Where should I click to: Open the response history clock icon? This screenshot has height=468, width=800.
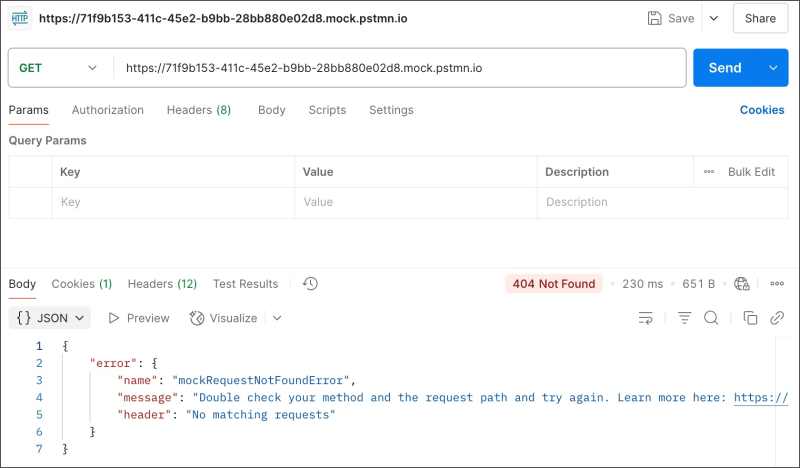click(310, 284)
